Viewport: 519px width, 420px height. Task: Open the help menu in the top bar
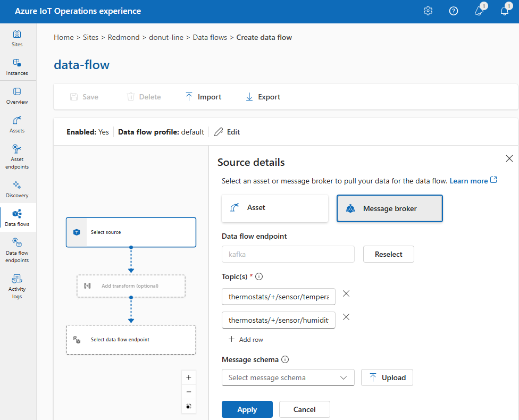point(454,11)
